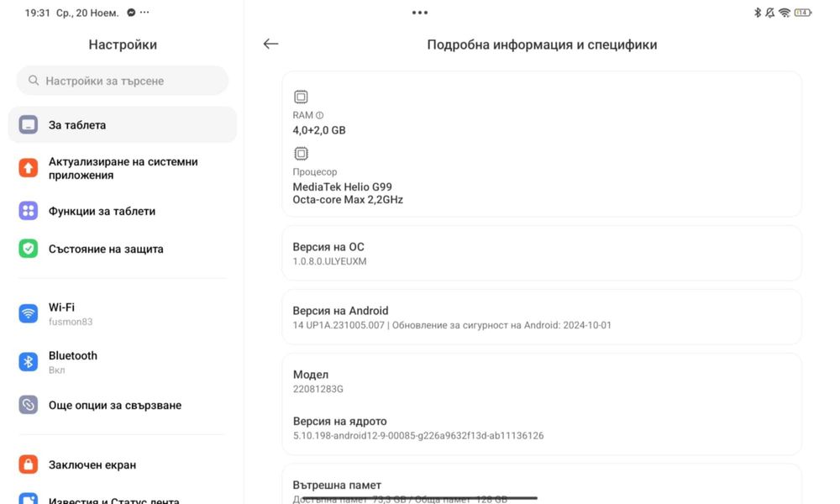Image resolution: width=840 pixels, height=504 pixels.
Task: Tap the "Версия на ОС" card
Action: (x=542, y=253)
